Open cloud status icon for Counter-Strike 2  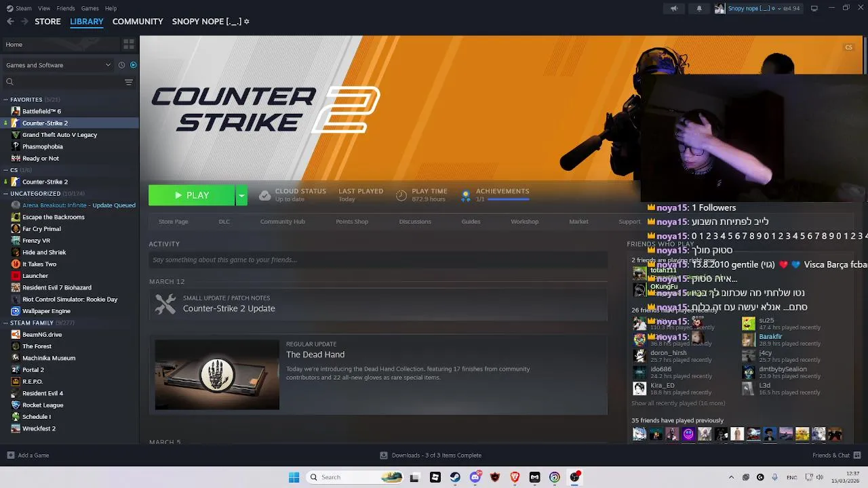(x=265, y=195)
